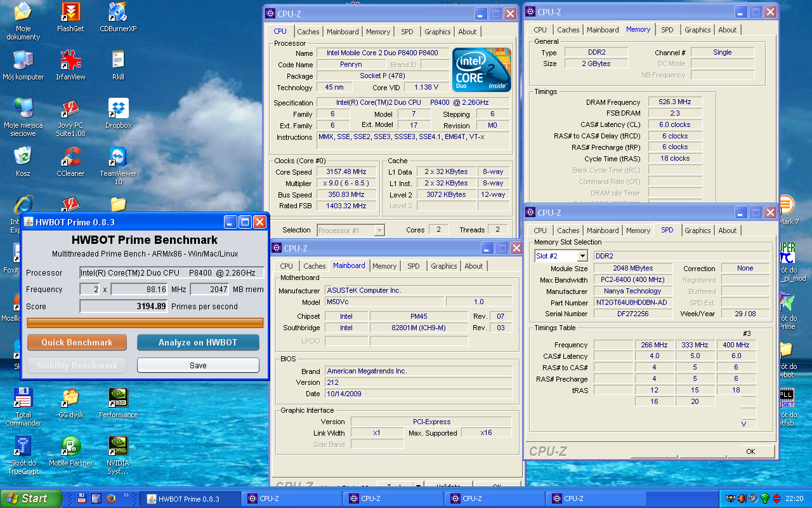
Task: Select the Moje dokumenty desktop folder
Action: 23,21
